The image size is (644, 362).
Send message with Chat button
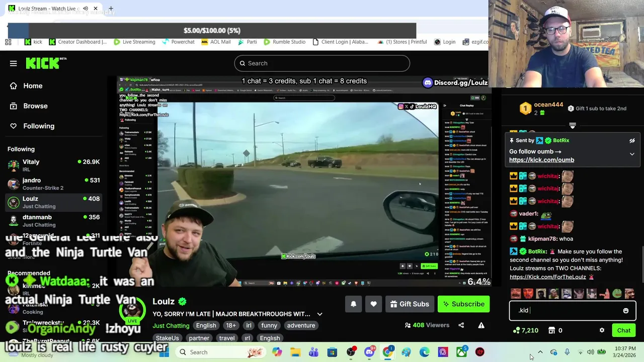[624, 330]
